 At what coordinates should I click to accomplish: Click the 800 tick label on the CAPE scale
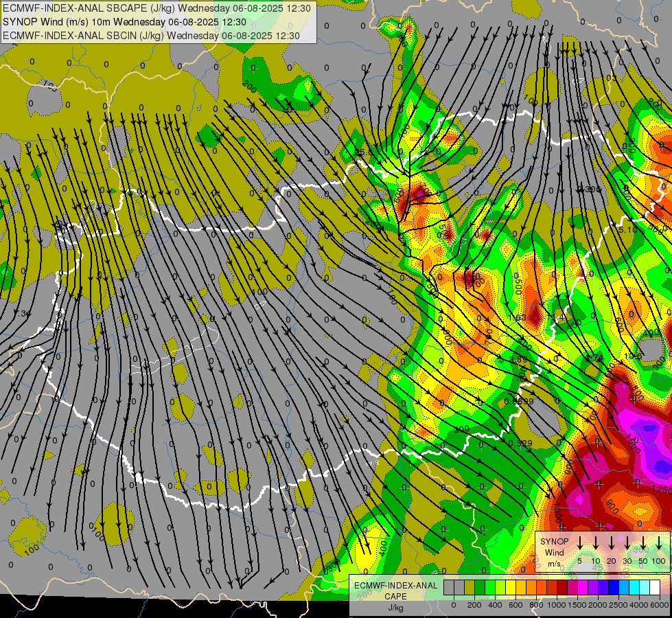536,605
